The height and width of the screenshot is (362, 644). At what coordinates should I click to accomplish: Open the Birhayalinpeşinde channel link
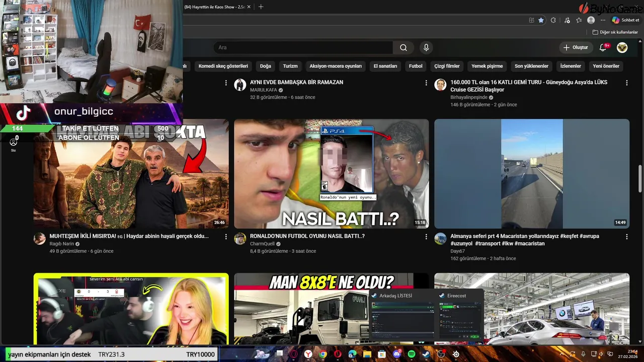pyautogui.click(x=469, y=98)
